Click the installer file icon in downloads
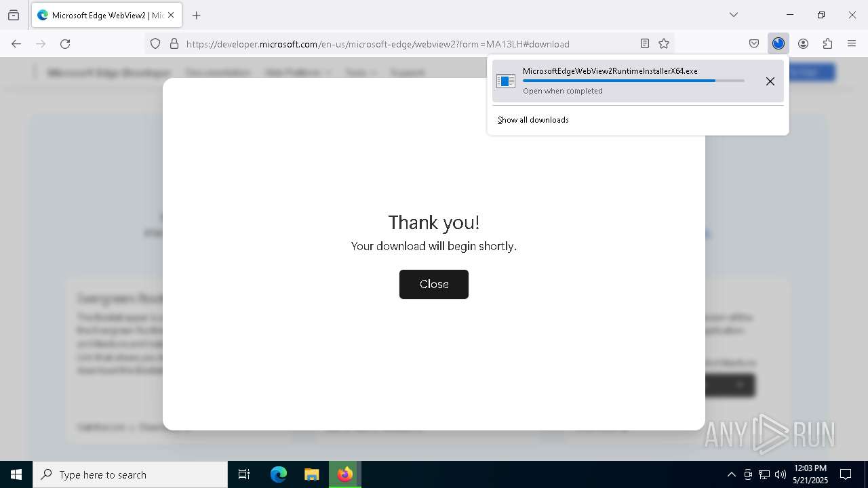Image resolution: width=868 pixels, height=488 pixels. (506, 81)
